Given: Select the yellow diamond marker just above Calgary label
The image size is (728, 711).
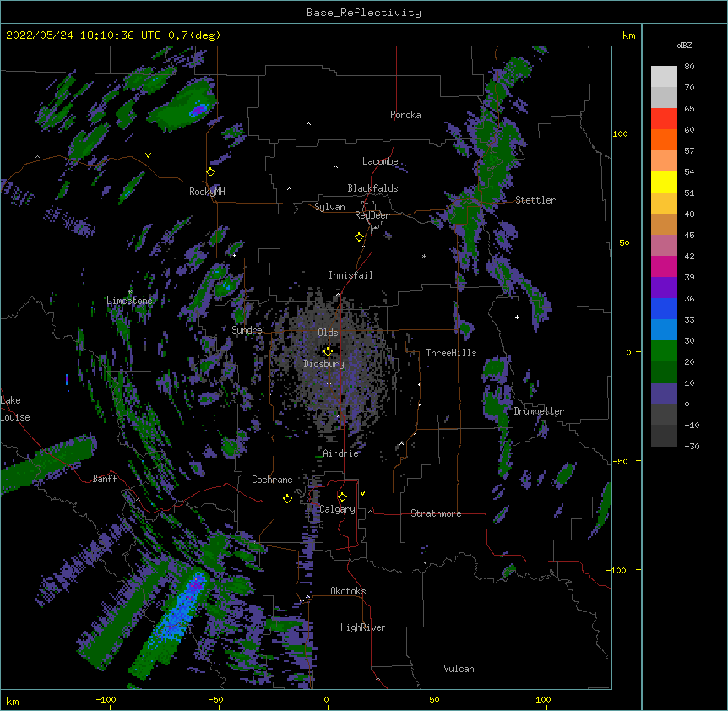Looking at the screenshot, I should click(342, 497).
